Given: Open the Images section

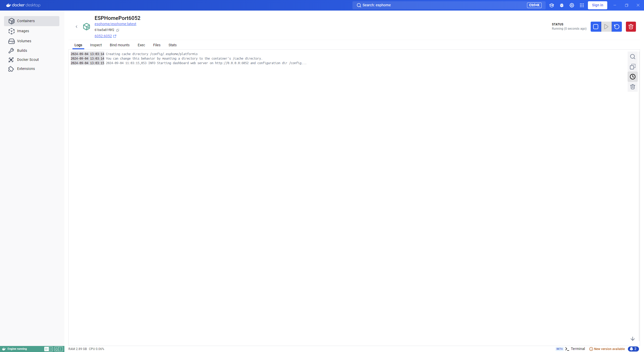Looking at the screenshot, I should 32,31.
